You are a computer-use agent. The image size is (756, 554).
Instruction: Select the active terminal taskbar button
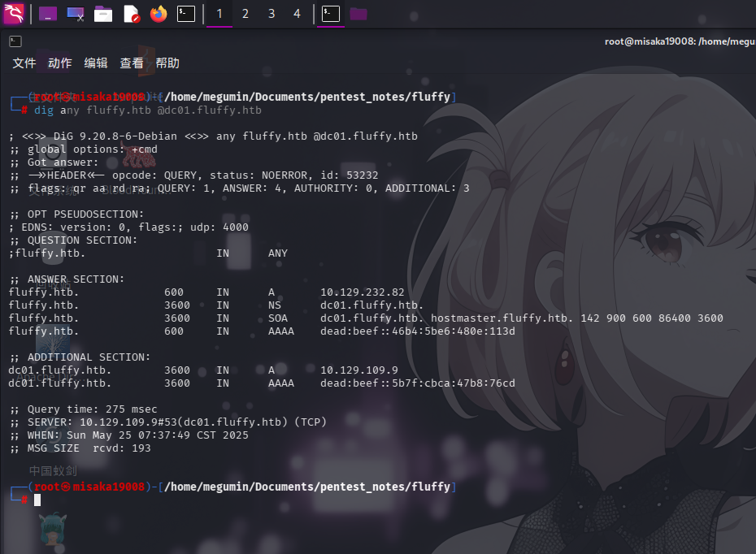click(x=331, y=14)
